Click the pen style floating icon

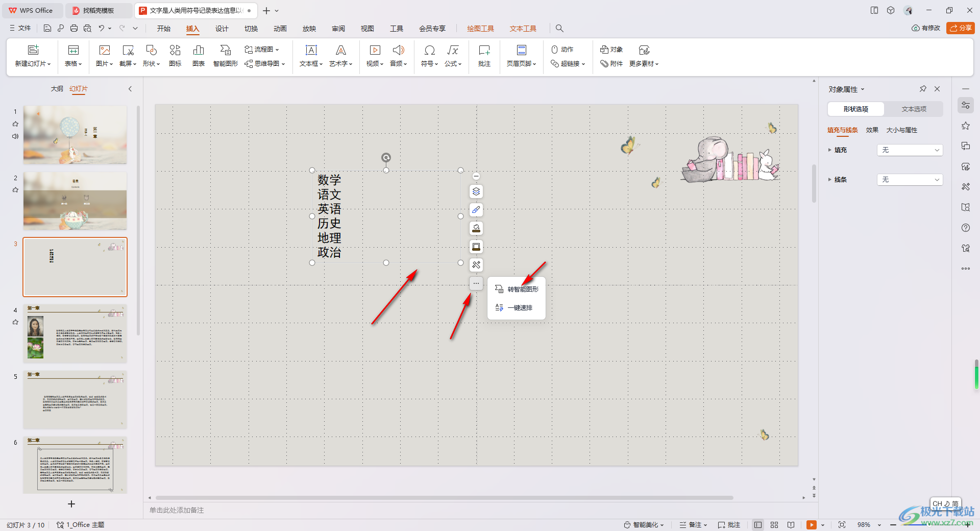pyautogui.click(x=476, y=210)
